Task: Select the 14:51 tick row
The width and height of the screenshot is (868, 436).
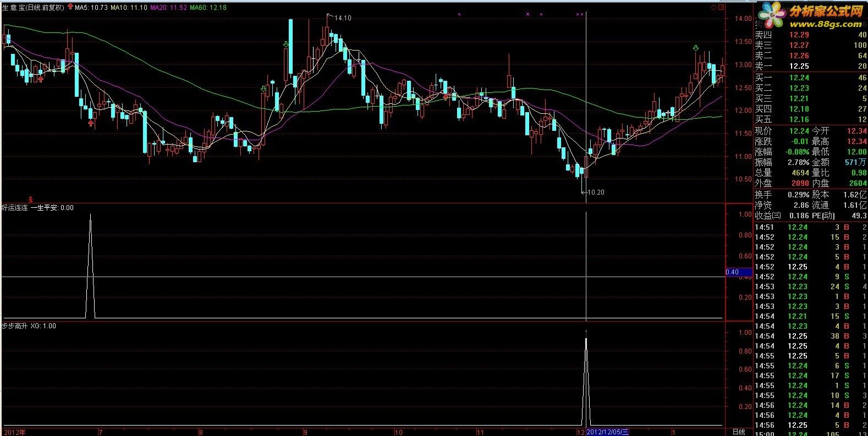Action: [811, 228]
